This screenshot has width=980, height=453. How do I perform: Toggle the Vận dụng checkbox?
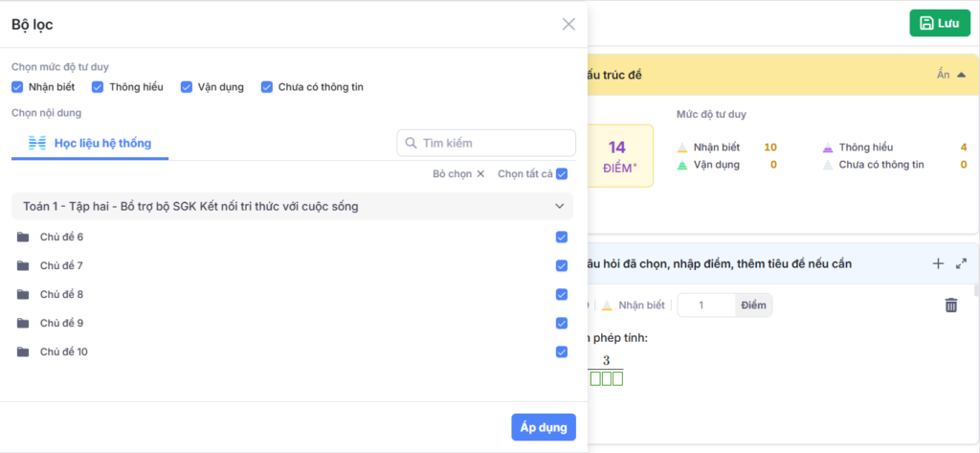187,87
